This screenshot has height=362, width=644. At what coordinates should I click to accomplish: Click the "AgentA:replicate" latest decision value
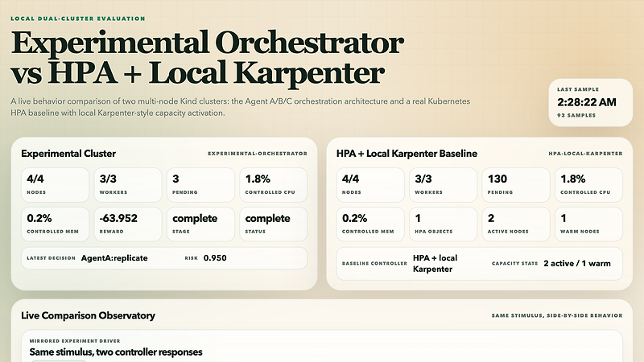point(114,258)
